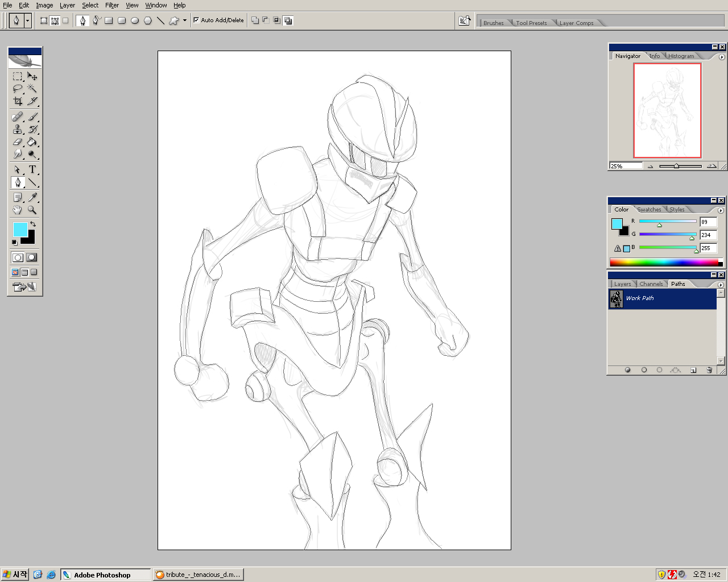Switch to Standard editing mode
Screen dimensions: 728x582
click(18, 257)
